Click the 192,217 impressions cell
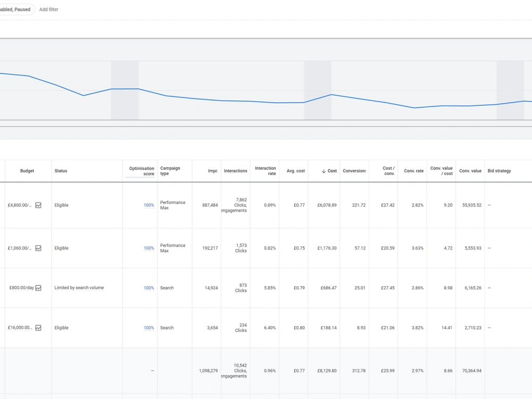This screenshot has width=532, height=399. pos(210,248)
